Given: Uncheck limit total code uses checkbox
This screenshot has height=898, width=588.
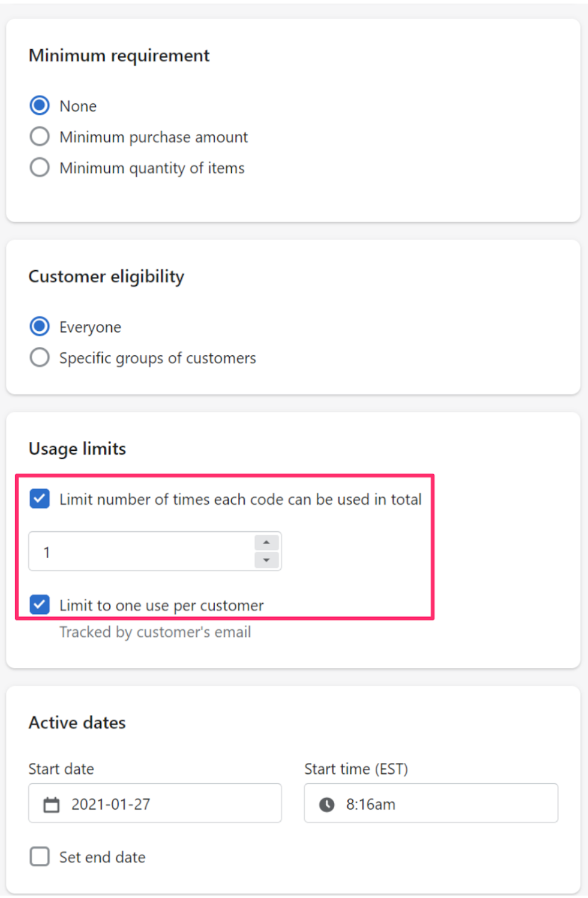Looking at the screenshot, I should (x=40, y=499).
